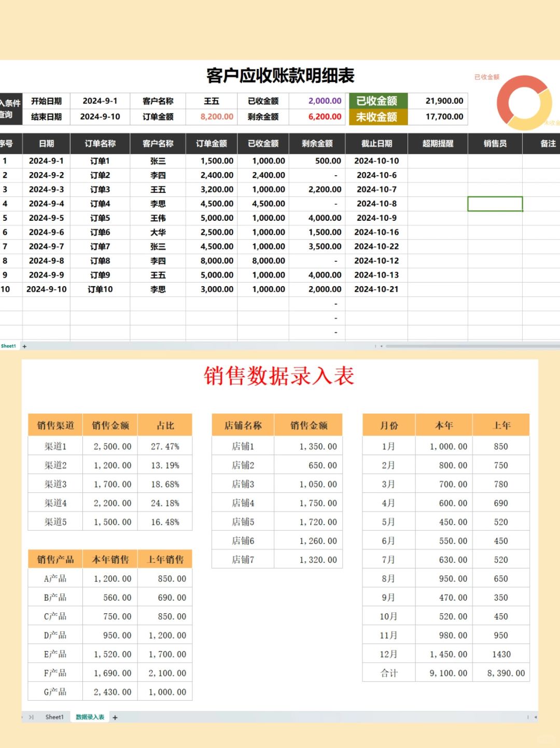Switch to Sheet1 tab in lower workbook

pyautogui.click(x=54, y=717)
